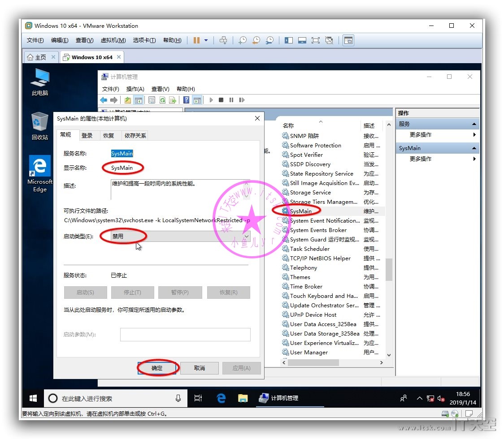504x439 pixels.
Task: Click the Pause Service toolbar icon
Action: coord(231,100)
